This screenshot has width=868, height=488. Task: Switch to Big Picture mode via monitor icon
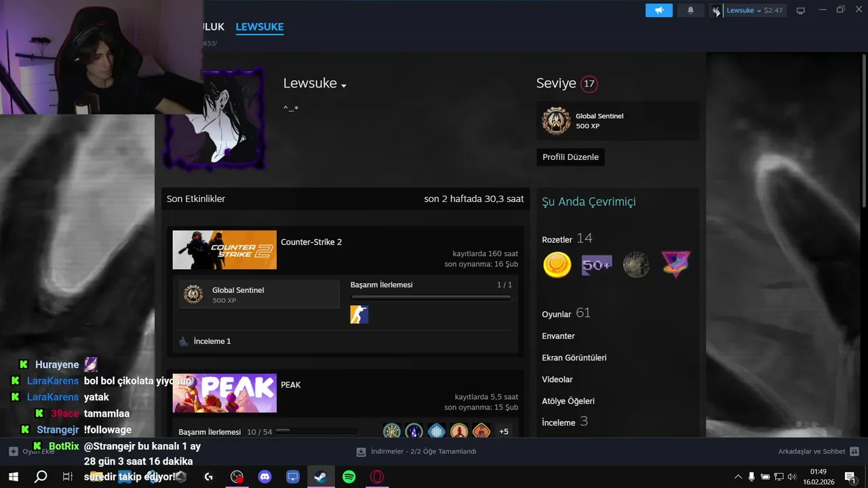point(800,10)
